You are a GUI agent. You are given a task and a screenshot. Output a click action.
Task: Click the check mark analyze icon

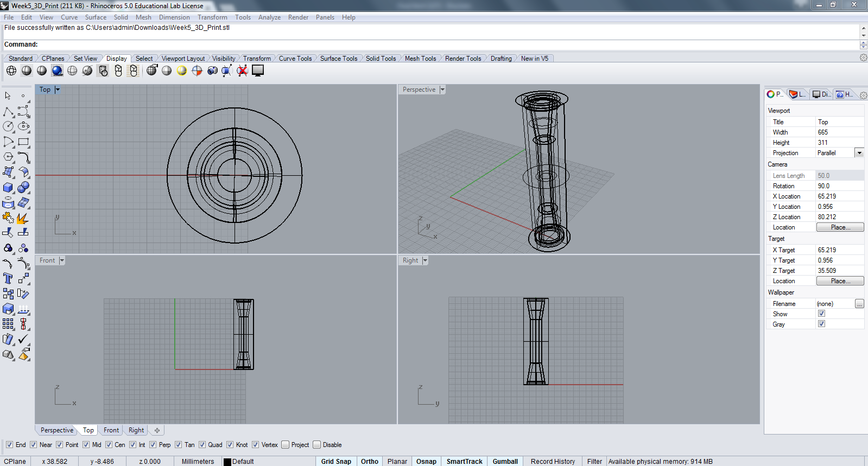click(23, 339)
